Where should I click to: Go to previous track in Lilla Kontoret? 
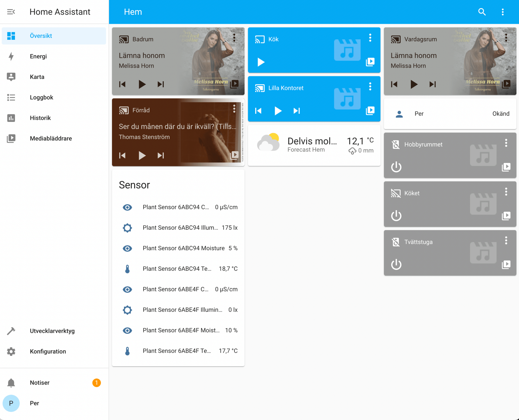coord(258,111)
